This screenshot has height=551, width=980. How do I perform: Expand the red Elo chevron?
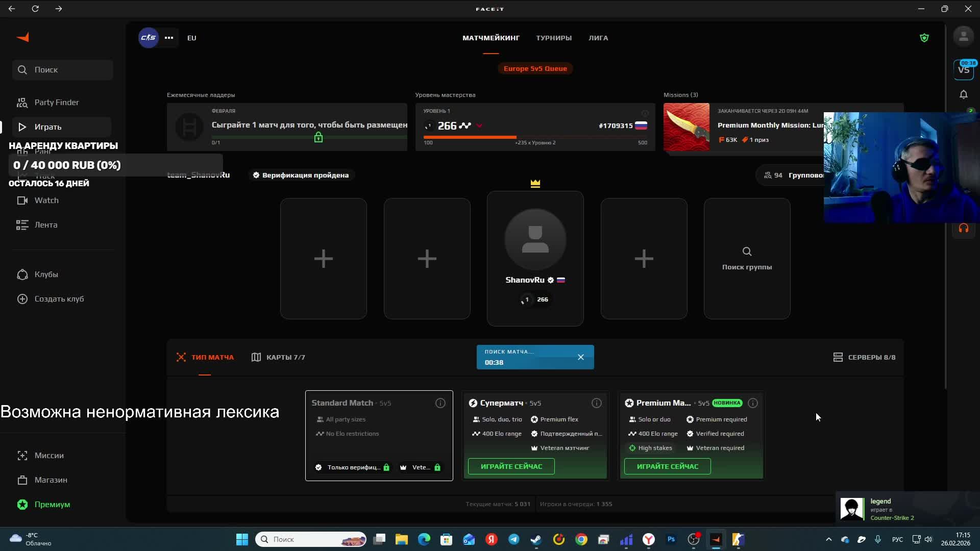479,126
